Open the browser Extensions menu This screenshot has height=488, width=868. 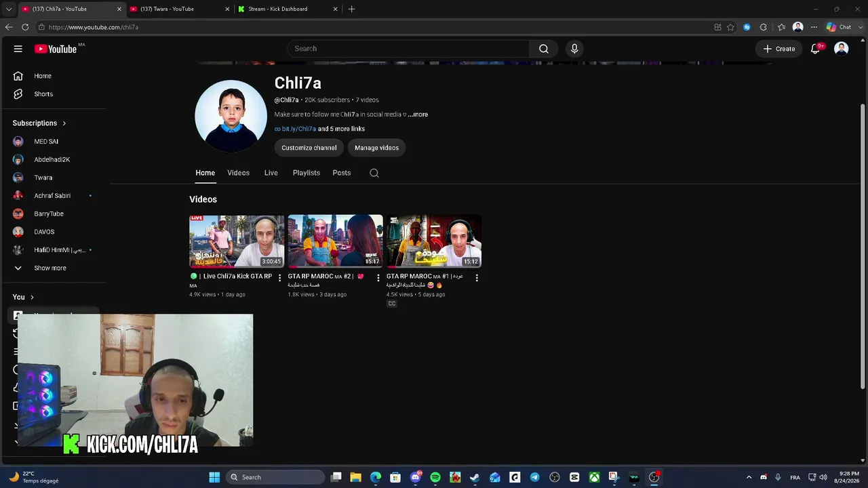(x=764, y=27)
